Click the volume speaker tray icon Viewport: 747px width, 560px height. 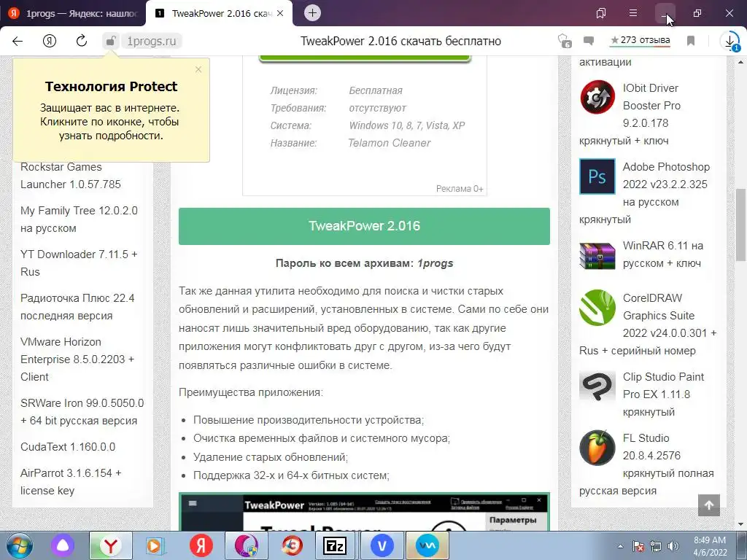tap(673, 547)
